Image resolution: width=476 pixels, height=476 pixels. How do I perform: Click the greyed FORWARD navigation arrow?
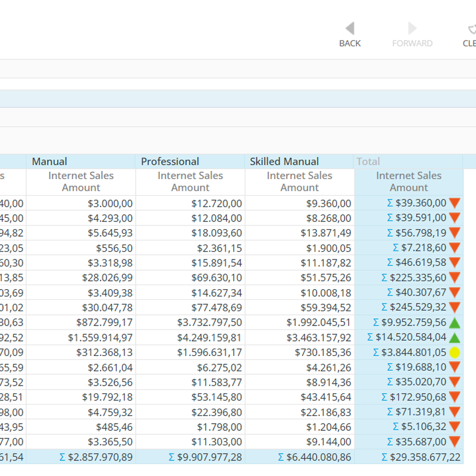tap(412, 28)
